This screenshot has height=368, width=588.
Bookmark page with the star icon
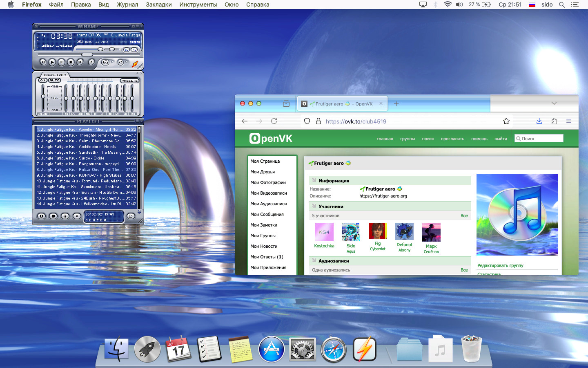click(x=506, y=121)
